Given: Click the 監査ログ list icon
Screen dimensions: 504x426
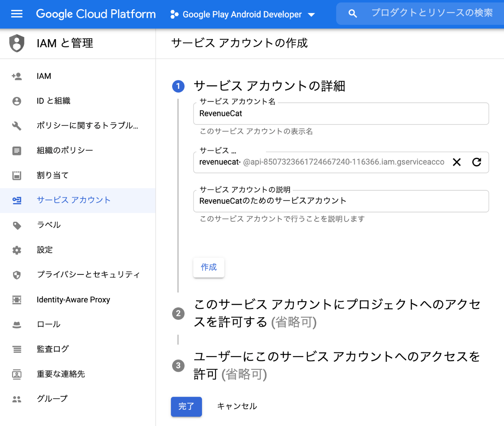Looking at the screenshot, I should (x=17, y=349).
